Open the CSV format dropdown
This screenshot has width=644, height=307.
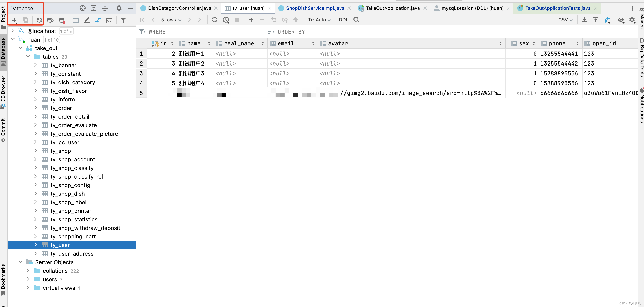[x=565, y=20]
